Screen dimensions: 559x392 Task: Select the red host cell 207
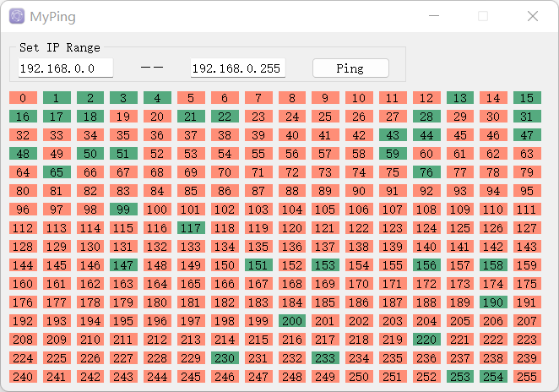(527, 321)
